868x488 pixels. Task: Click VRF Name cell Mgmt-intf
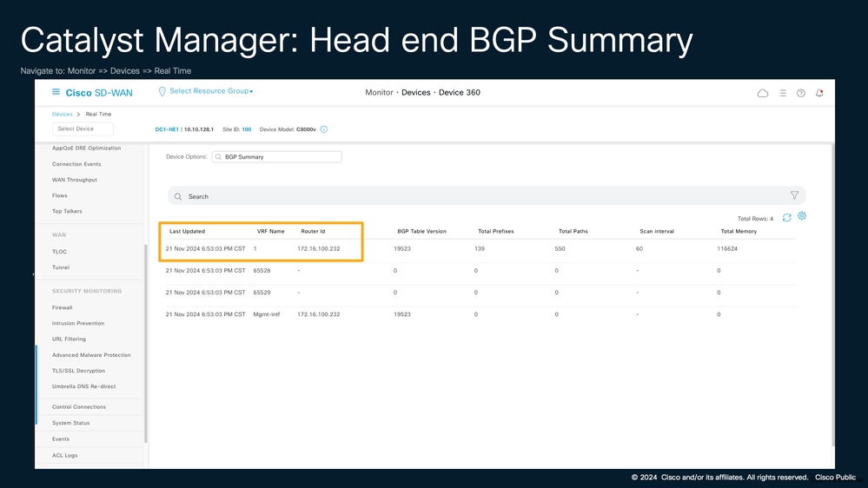(266, 314)
